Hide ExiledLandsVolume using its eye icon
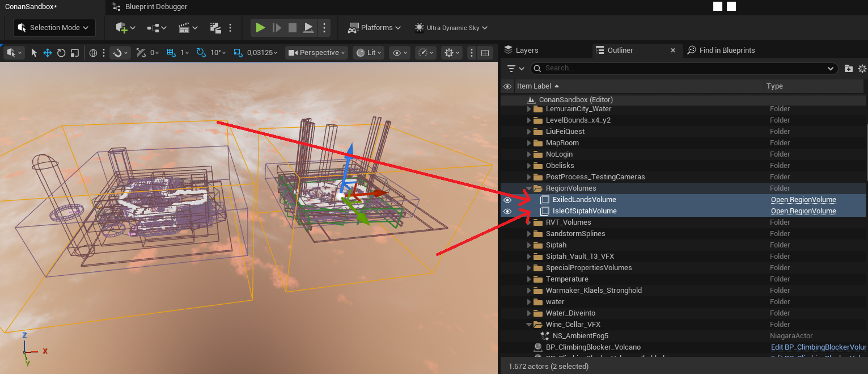Image resolution: width=868 pixels, height=374 pixels. coord(507,200)
